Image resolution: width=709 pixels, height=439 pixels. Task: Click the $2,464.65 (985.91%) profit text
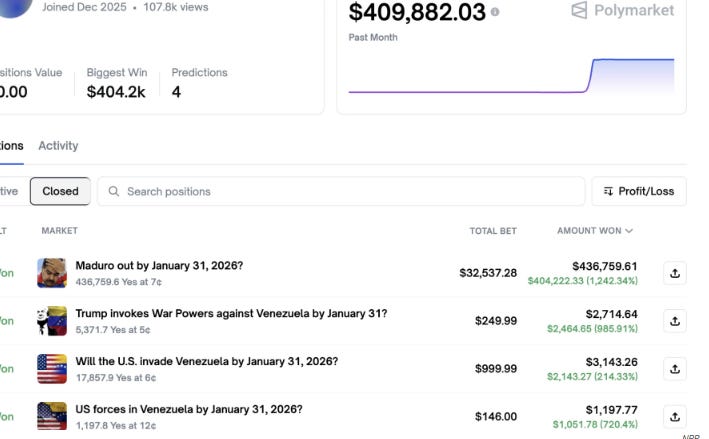(x=592, y=329)
